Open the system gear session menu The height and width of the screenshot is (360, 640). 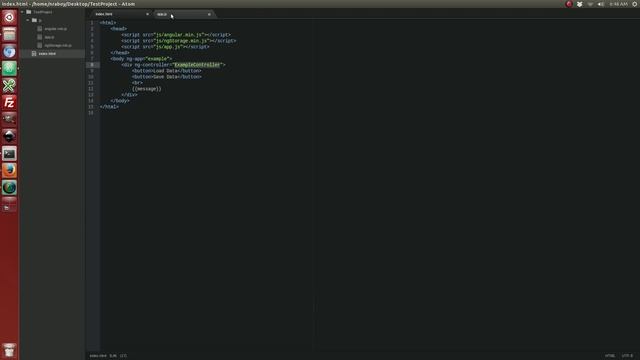[635, 4]
